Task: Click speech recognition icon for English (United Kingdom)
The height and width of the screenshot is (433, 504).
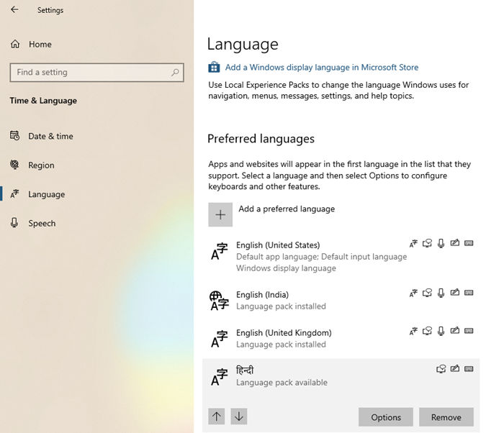Action: click(441, 331)
